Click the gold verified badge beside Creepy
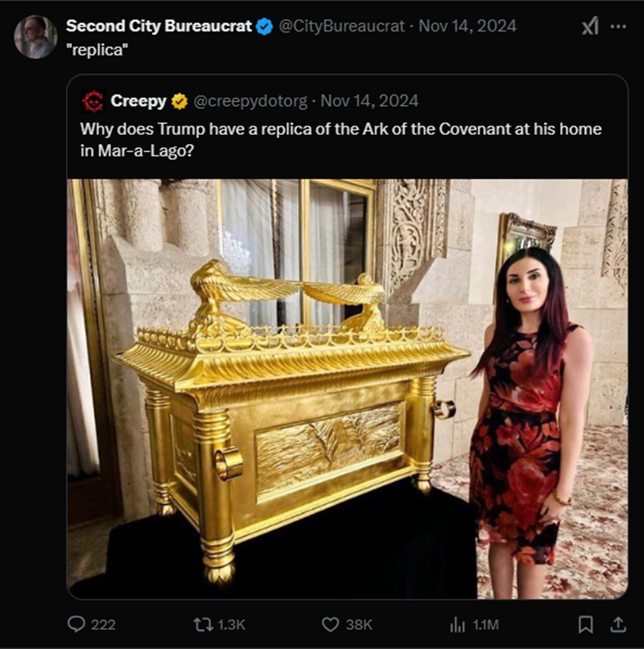644x649 pixels. 179,101
